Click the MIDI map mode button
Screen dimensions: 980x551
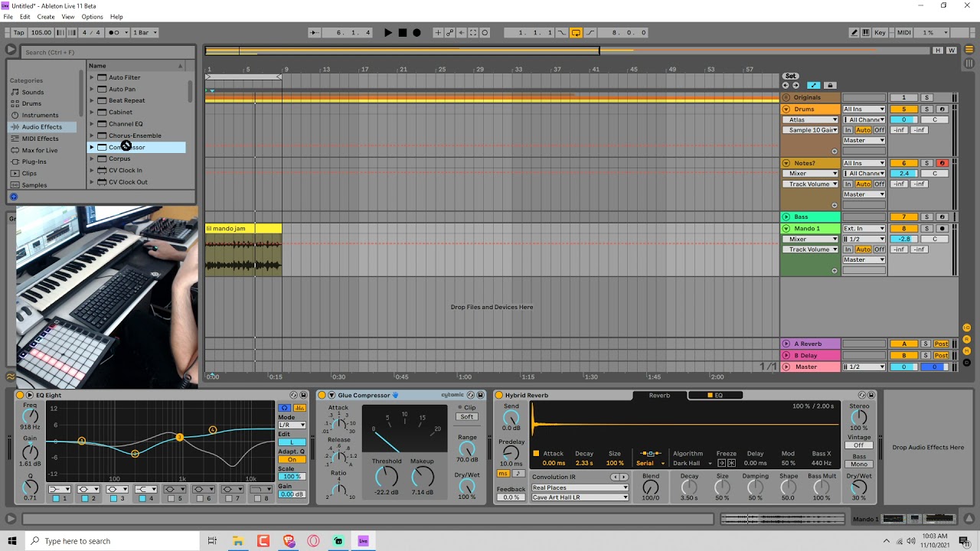[x=903, y=33]
